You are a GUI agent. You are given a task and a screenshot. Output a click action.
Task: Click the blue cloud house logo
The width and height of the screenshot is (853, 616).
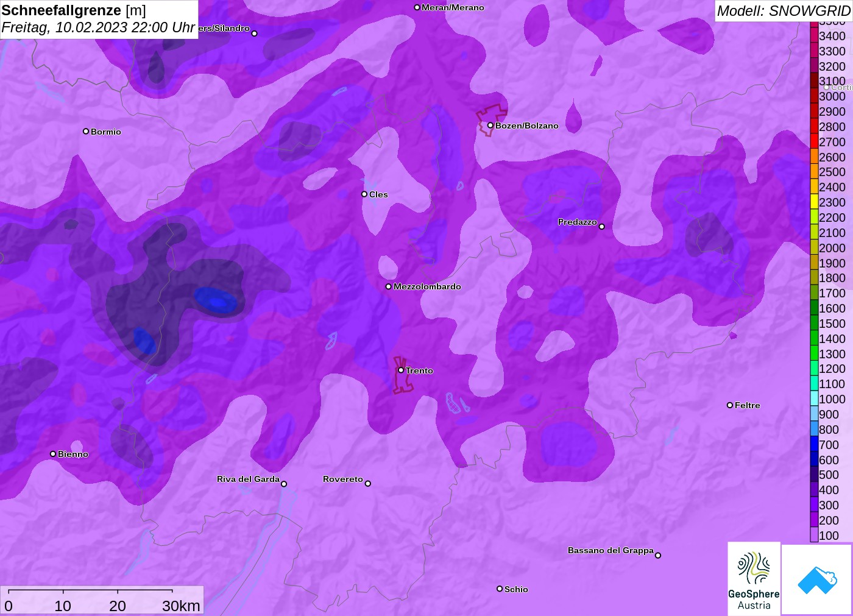[817, 580]
